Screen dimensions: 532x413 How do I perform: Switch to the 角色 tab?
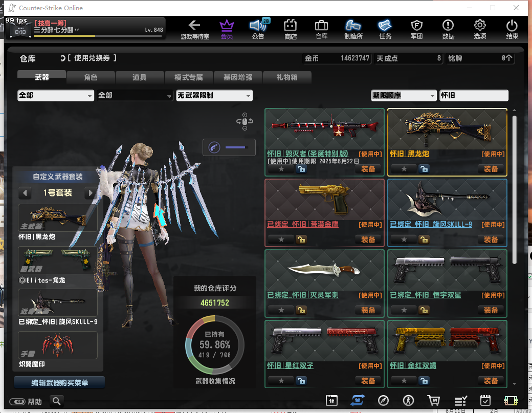point(91,77)
